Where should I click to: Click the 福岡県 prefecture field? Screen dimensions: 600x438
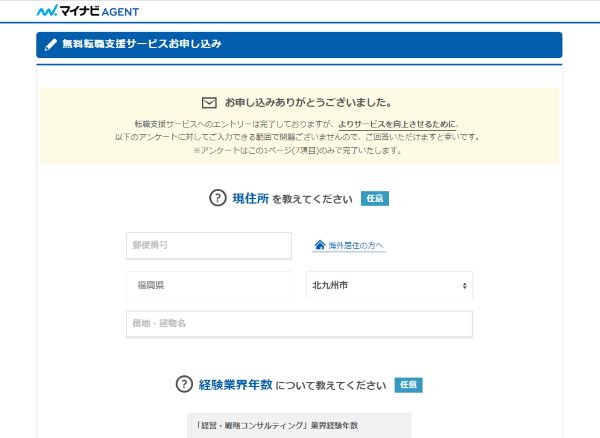pyautogui.click(x=209, y=285)
